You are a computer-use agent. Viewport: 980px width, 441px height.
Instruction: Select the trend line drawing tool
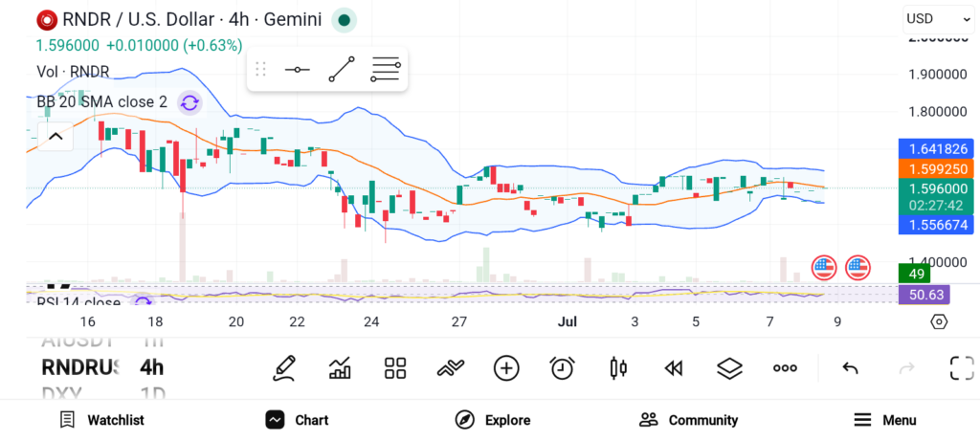342,69
